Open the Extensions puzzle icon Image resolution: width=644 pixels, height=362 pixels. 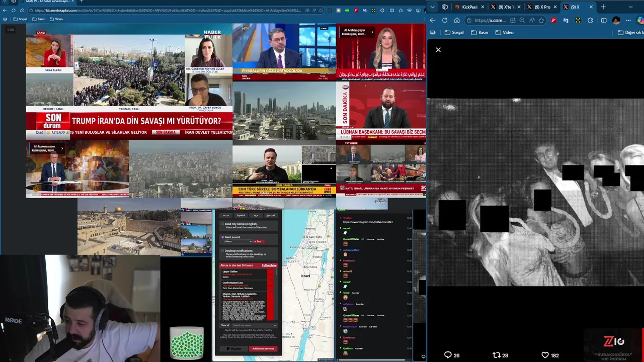tap(591, 20)
